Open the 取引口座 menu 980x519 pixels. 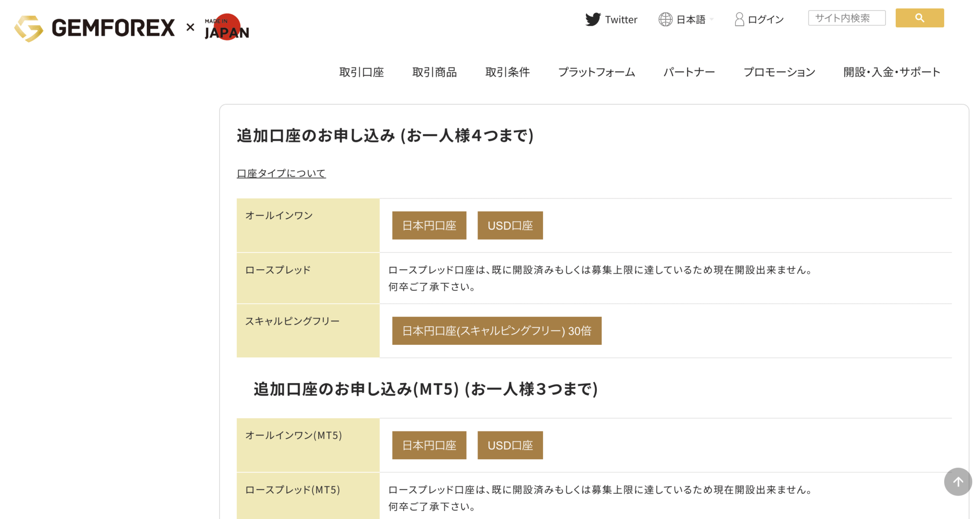click(361, 72)
